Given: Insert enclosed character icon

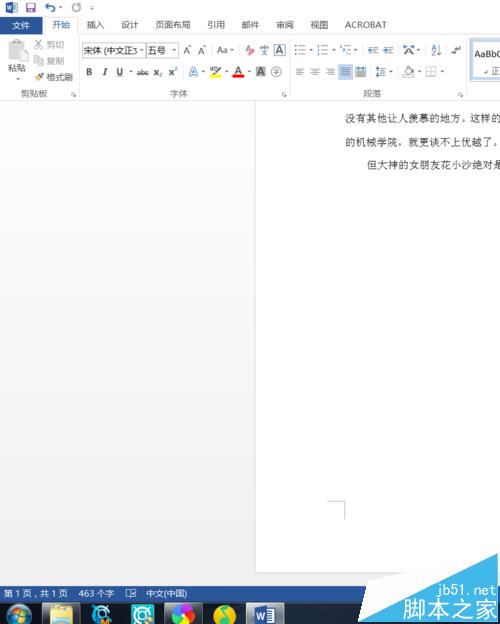Looking at the screenshot, I should click(x=276, y=72).
